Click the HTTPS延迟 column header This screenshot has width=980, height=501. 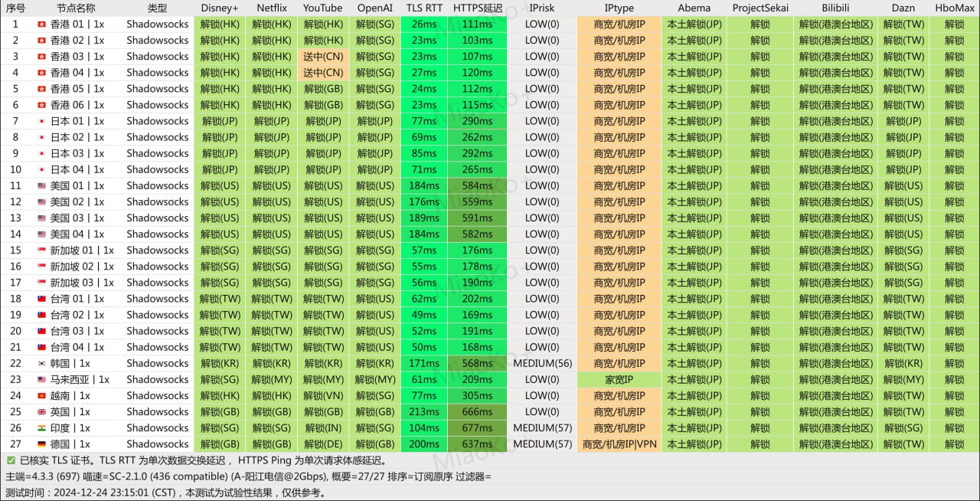tap(478, 8)
